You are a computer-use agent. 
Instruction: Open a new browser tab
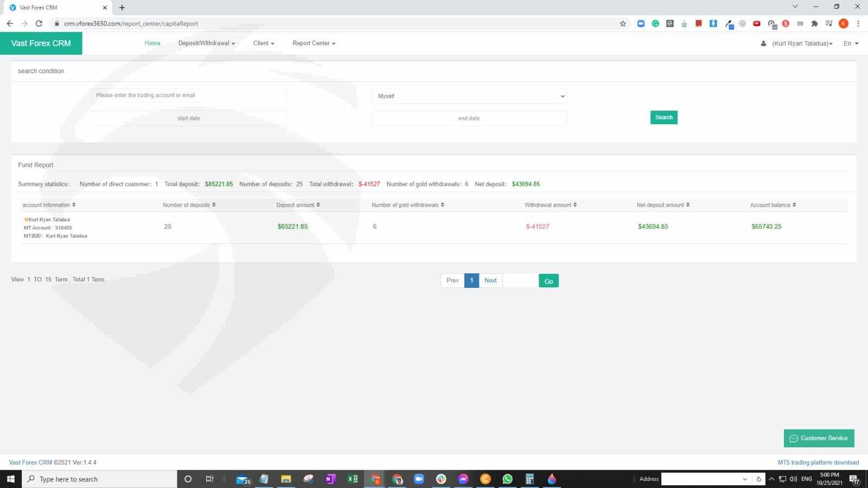[x=122, y=8]
